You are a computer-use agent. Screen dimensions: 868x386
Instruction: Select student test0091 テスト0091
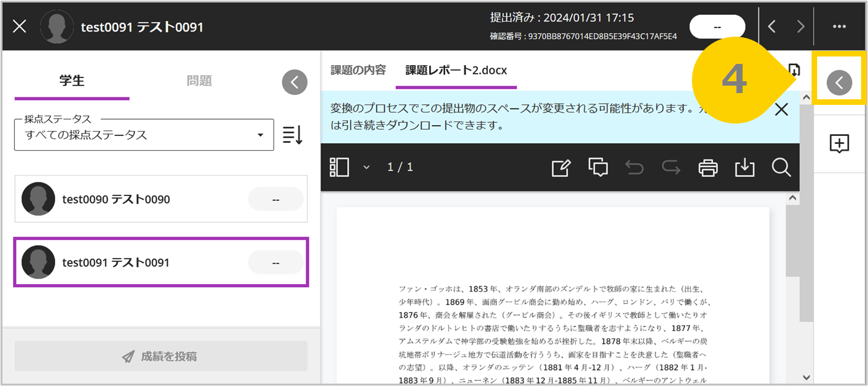pos(161,263)
